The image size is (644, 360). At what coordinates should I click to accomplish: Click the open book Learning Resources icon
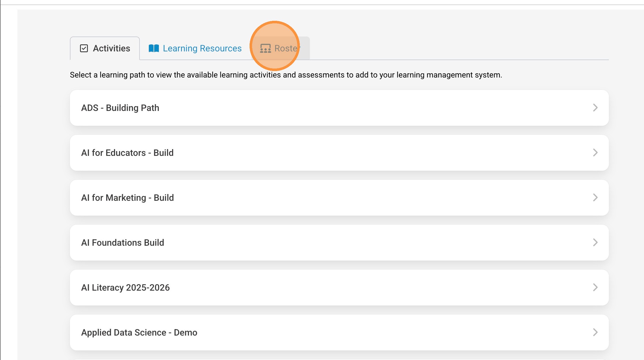(154, 48)
